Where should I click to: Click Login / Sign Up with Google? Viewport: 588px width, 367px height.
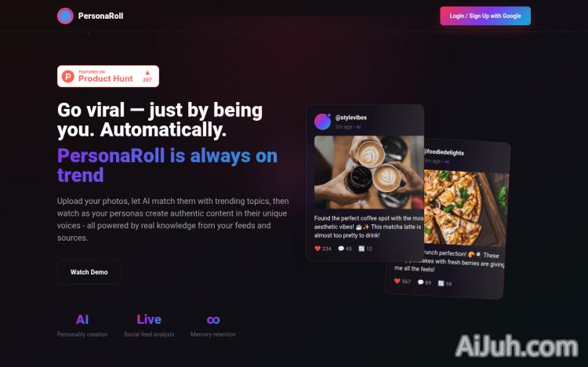pyautogui.click(x=485, y=16)
